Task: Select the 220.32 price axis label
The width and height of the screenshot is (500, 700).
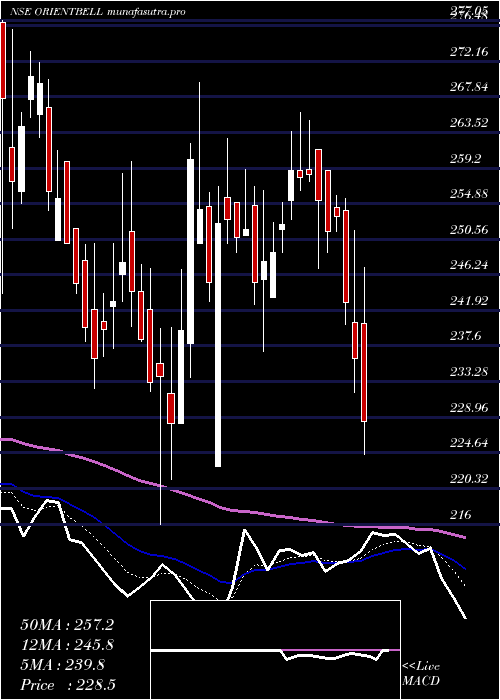Action: 469,479
